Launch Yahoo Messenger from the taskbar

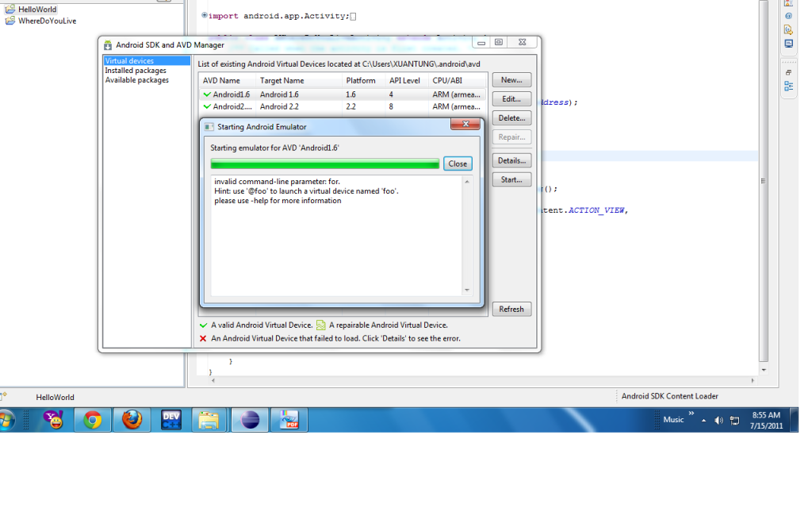pos(53,420)
